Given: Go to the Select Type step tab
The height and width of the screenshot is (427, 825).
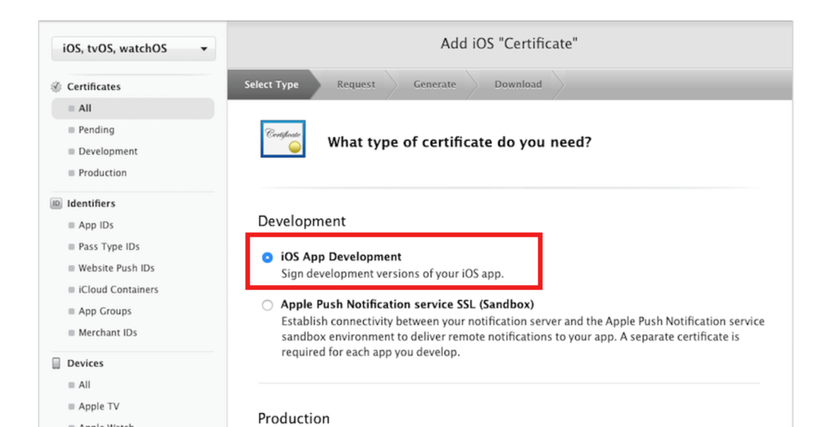Looking at the screenshot, I should [x=271, y=85].
